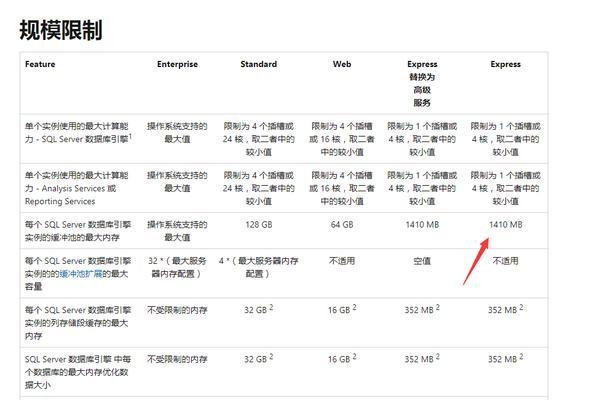Click Enterprise 操作系统支持的最大值 in the Analysis Services row
The height and width of the screenshot is (400, 603).
tap(177, 182)
